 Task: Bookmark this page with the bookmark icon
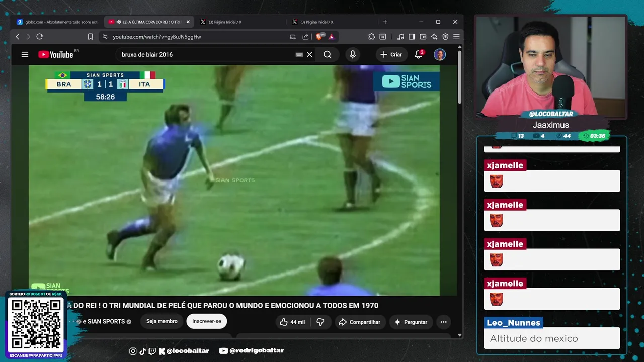tap(91, 37)
